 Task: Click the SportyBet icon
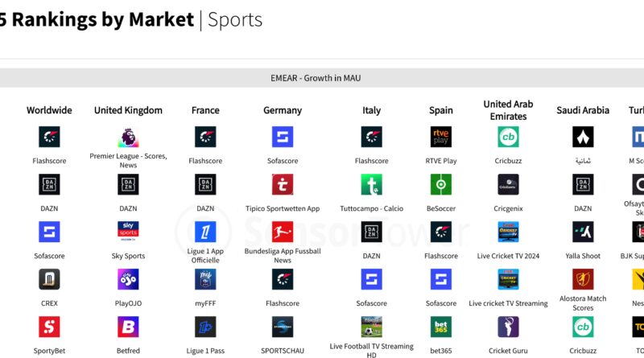(49, 327)
